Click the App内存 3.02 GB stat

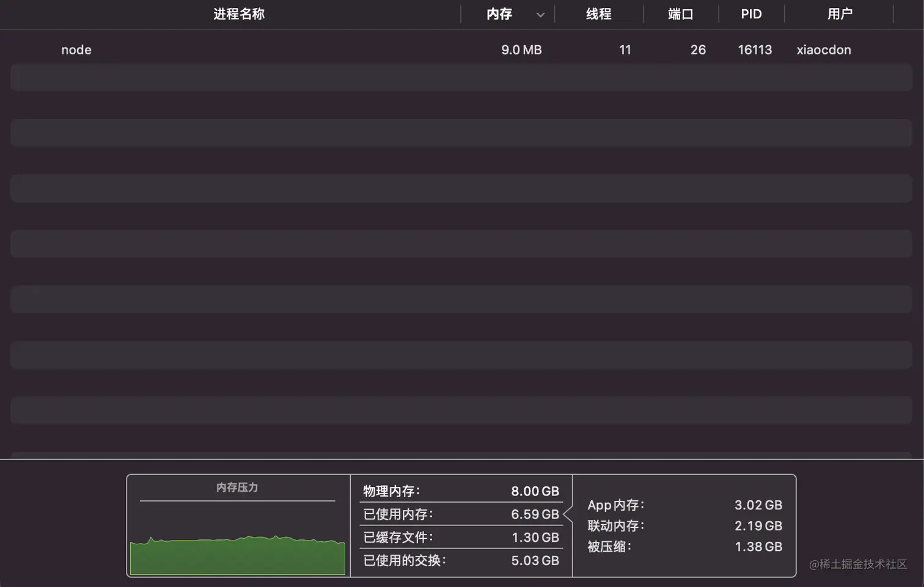click(x=684, y=505)
